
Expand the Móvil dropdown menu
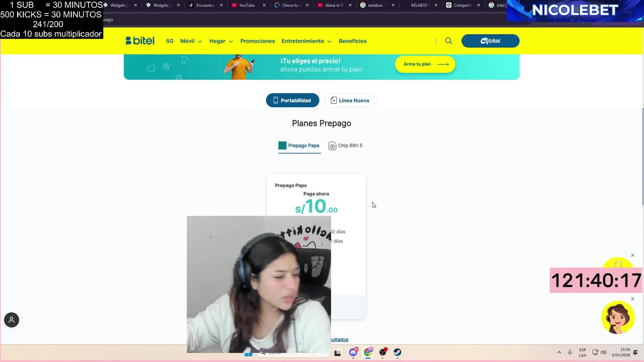pos(191,41)
